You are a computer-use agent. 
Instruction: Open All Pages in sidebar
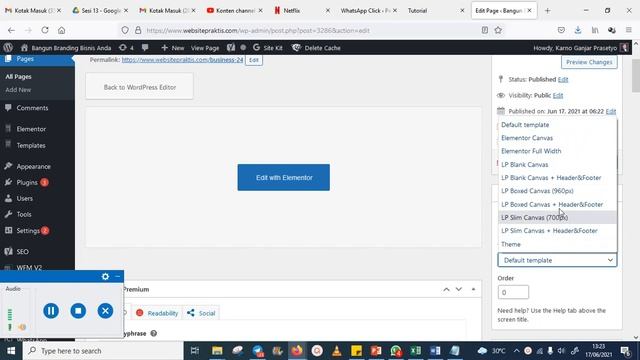(18, 77)
